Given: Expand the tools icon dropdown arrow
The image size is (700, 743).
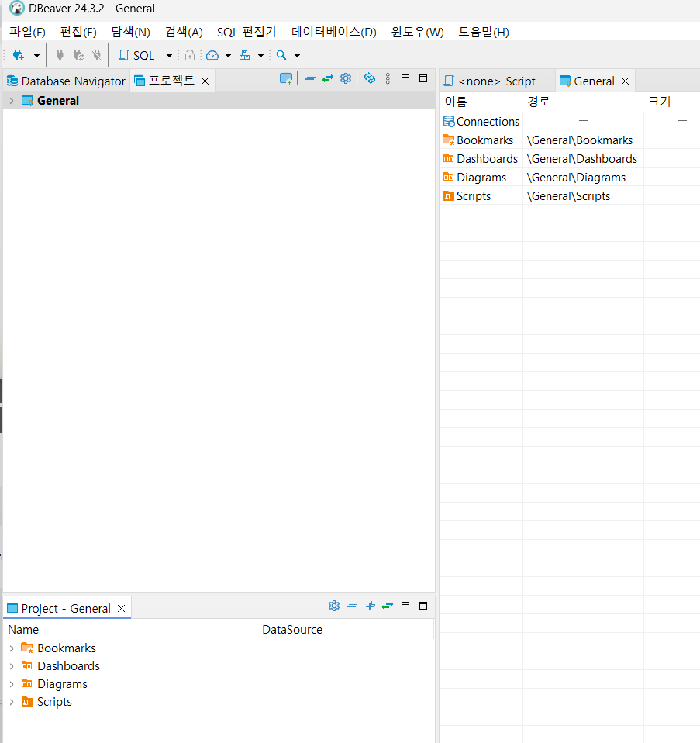Looking at the screenshot, I should point(260,55).
